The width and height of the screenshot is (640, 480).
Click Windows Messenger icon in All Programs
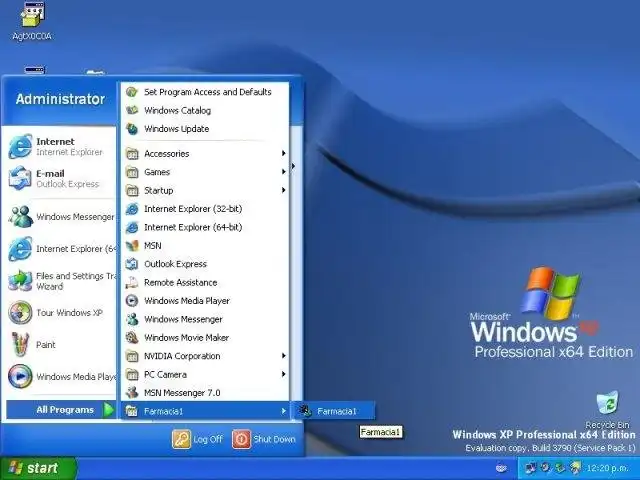(132, 319)
